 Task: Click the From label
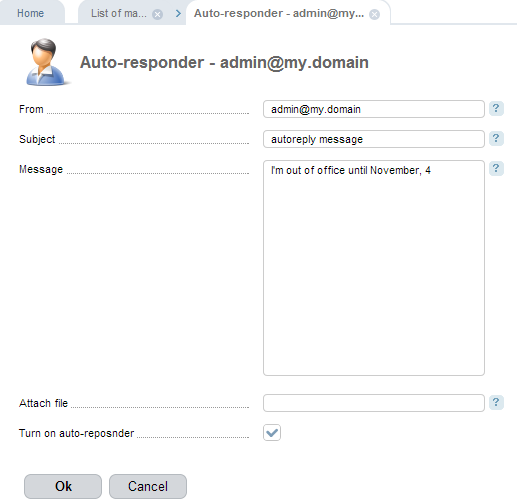(31, 109)
